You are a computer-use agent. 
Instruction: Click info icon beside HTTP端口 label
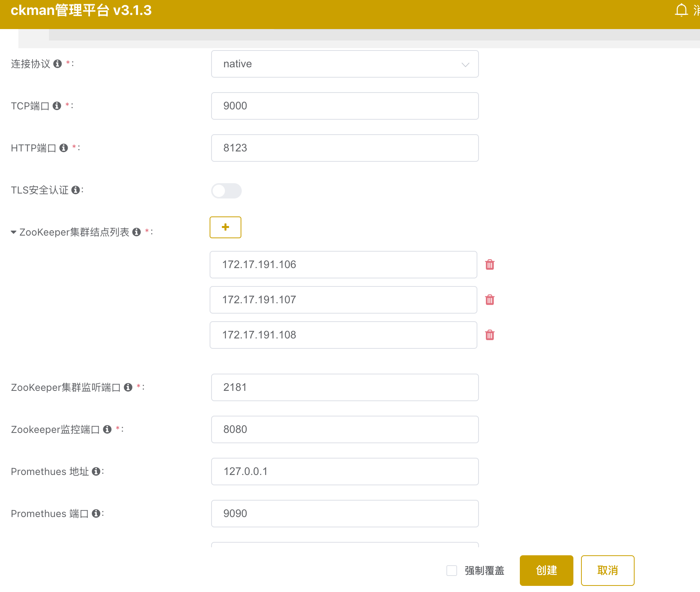point(64,148)
